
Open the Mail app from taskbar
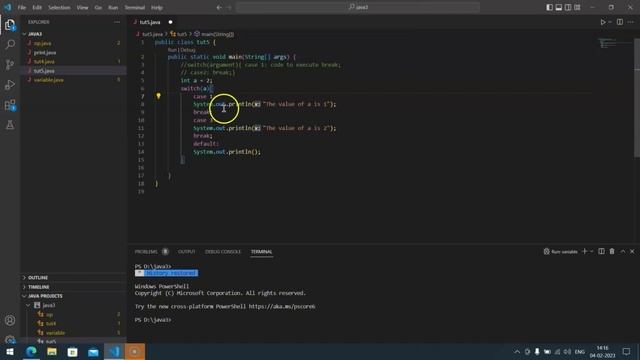(x=93, y=351)
